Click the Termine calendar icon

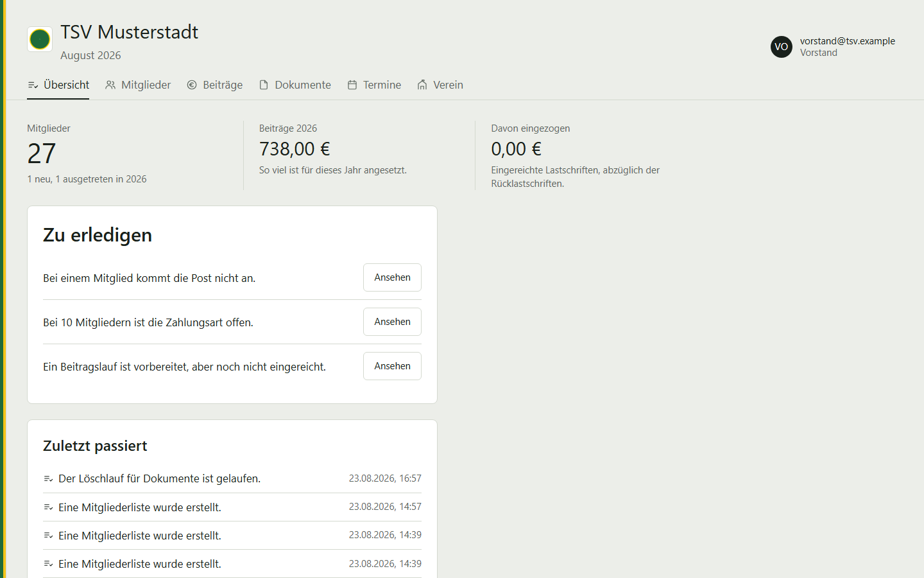tap(352, 85)
